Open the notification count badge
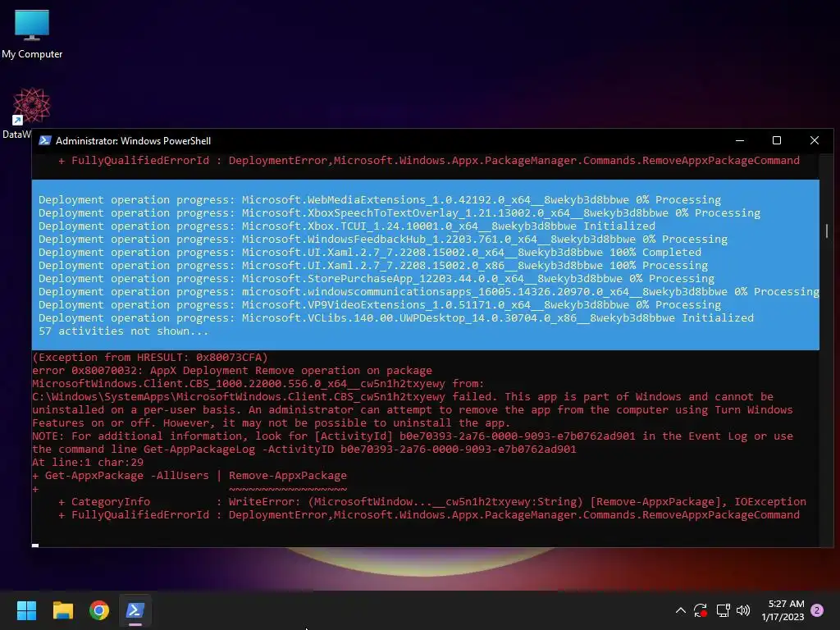This screenshot has height=630, width=840. (x=817, y=610)
